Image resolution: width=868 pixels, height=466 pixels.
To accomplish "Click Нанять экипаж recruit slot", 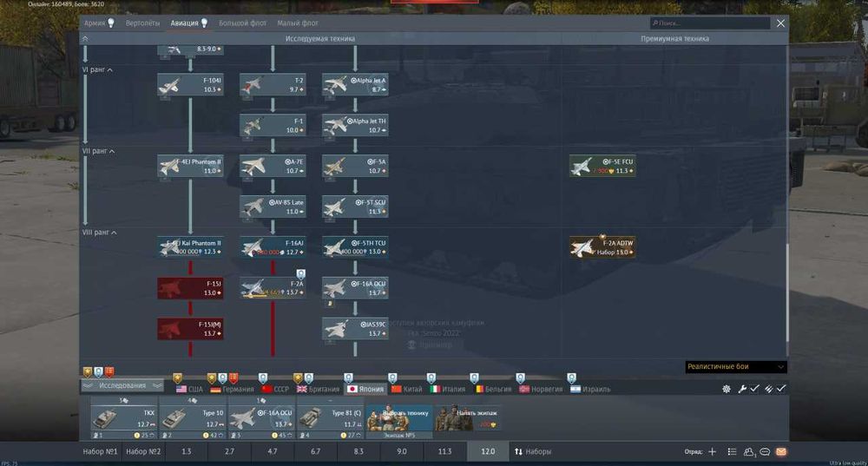I will tap(469, 419).
